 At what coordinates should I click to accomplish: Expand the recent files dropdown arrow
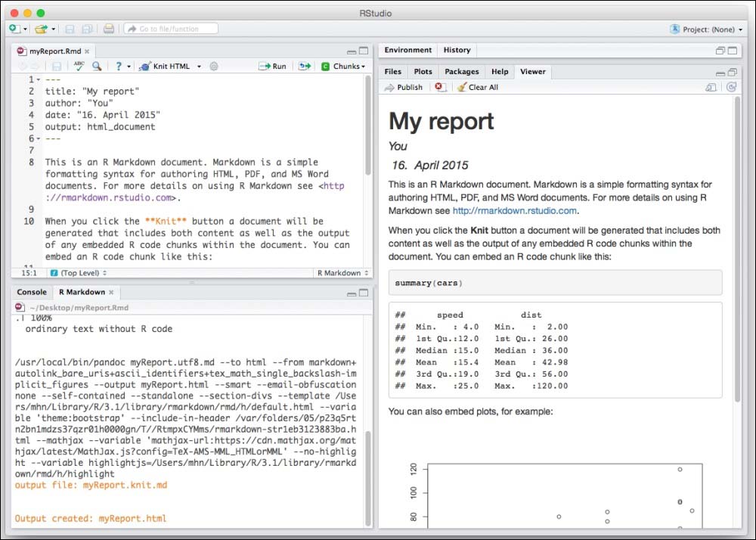pyautogui.click(x=53, y=29)
